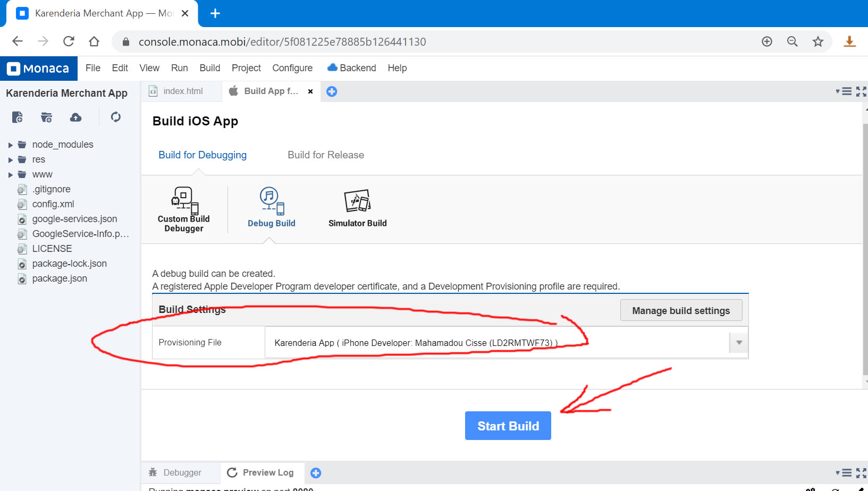This screenshot has height=491, width=868.
Task: Expand the node_modules folder
Action: click(10, 145)
